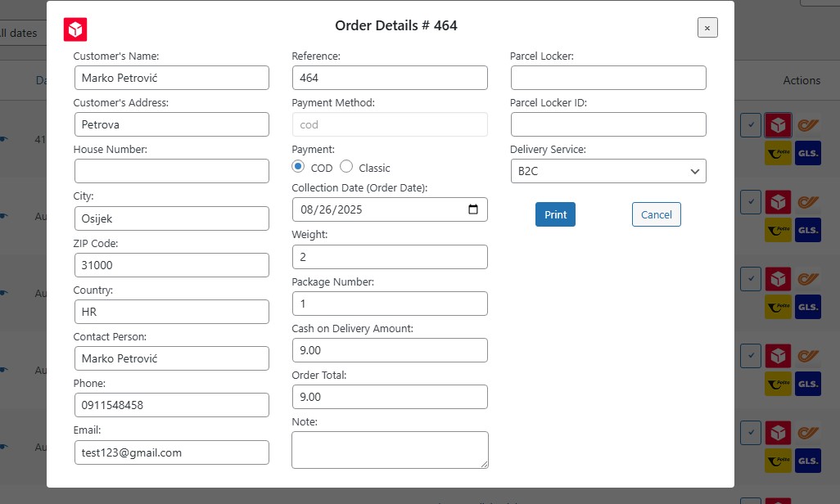The width and height of the screenshot is (840, 504).
Task: Select the Classic payment radio button
Action: point(346,167)
